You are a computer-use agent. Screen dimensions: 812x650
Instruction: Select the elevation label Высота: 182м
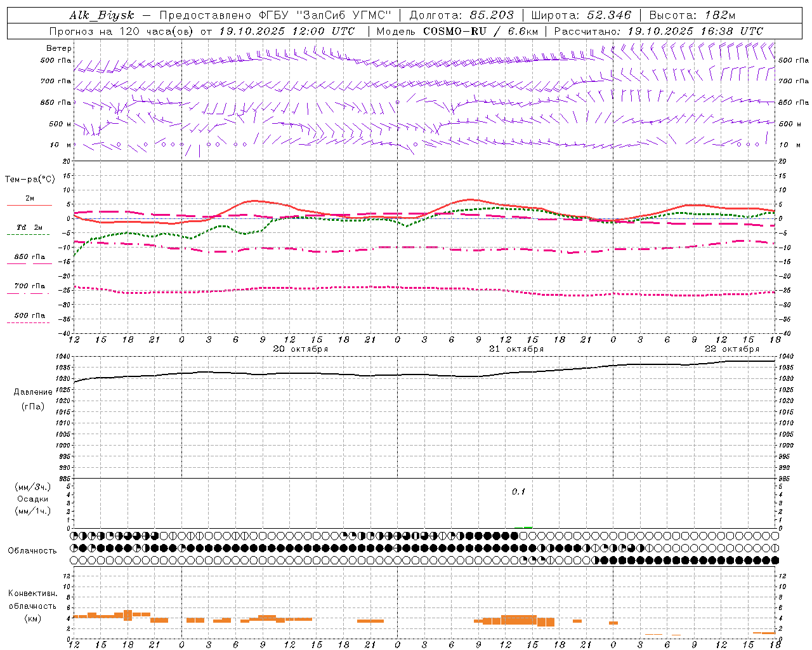point(692,15)
